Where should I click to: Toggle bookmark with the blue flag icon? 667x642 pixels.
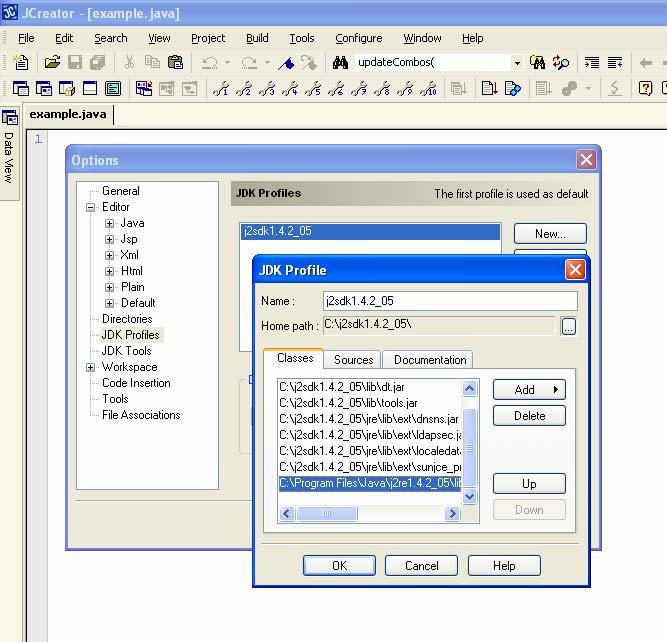point(286,63)
